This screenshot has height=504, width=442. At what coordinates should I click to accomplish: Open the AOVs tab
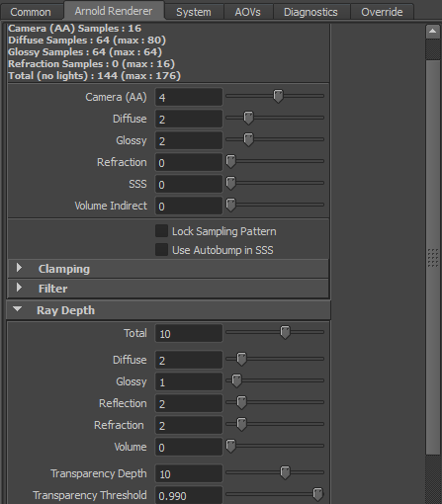coord(248,12)
